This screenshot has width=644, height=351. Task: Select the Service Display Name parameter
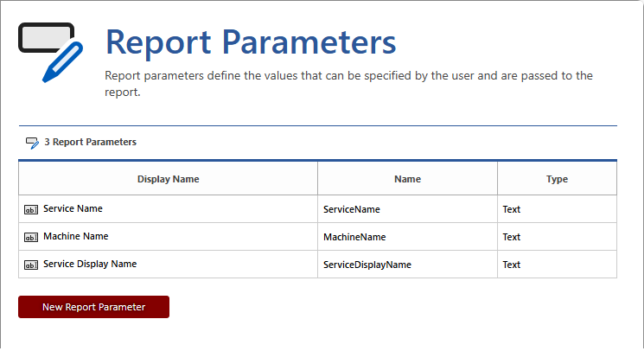[x=89, y=265]
